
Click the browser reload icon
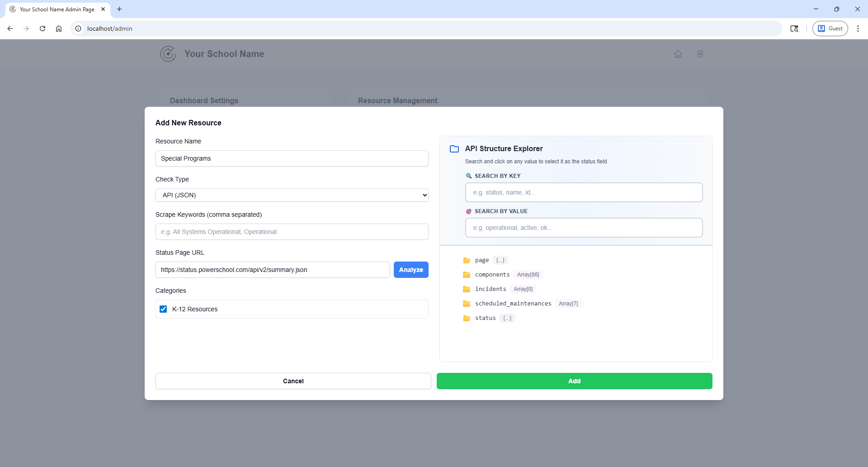click(42, 29)
